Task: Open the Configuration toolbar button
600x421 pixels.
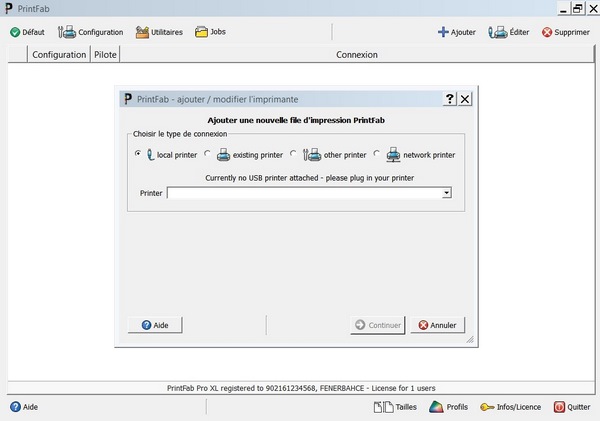Action: [x=91, y=32]
